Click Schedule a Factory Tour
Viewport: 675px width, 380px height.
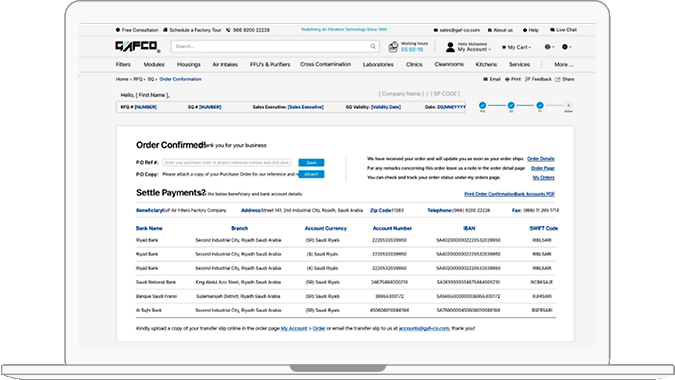point(192,30)
